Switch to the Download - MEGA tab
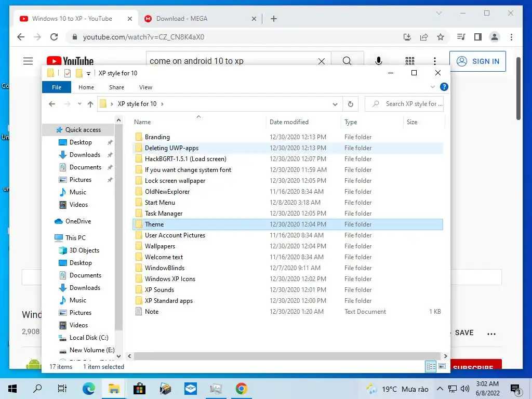This screenshot has width=532, height=399. 200,19
